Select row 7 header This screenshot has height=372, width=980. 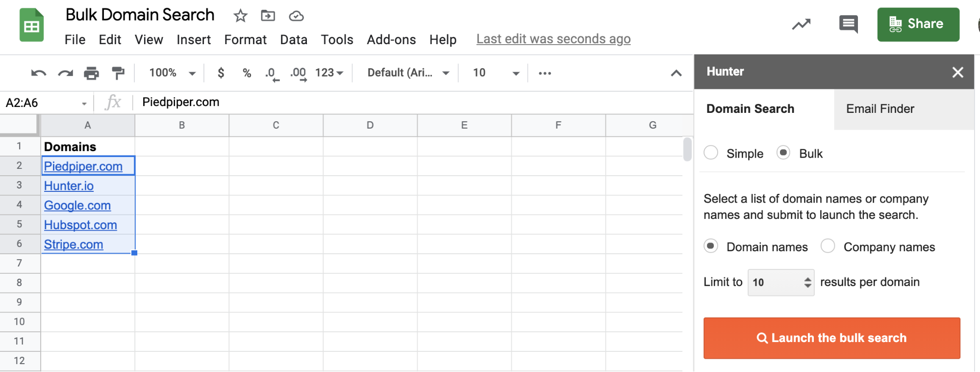coord(20,263)
